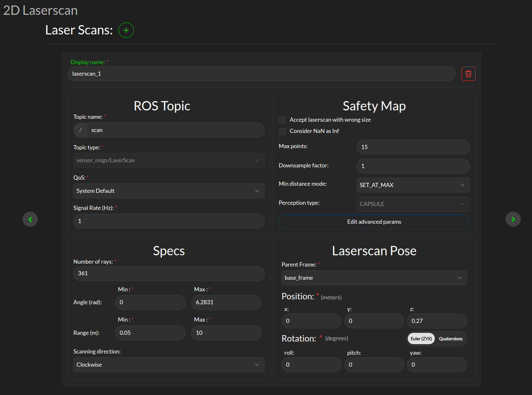Go to next step with right arrow

coord(513,219)
